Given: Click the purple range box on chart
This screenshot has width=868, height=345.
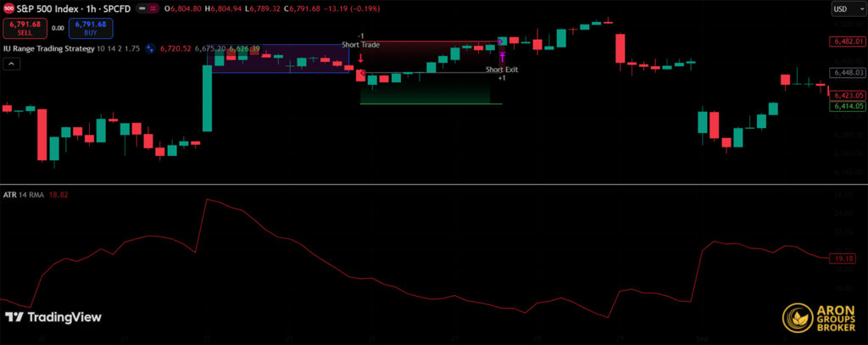Looking at the screenshot, I should click(279, 58).
